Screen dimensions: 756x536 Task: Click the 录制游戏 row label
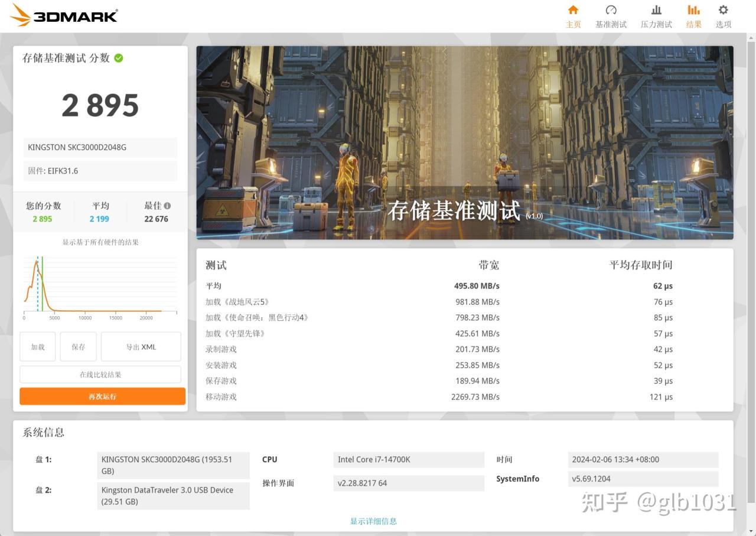[x=221, y=349]
